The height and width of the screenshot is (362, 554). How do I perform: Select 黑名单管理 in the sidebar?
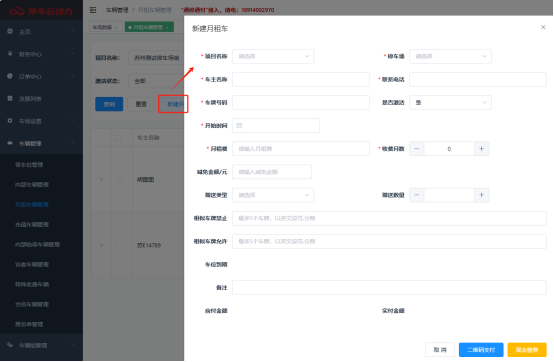pos(29,324)
